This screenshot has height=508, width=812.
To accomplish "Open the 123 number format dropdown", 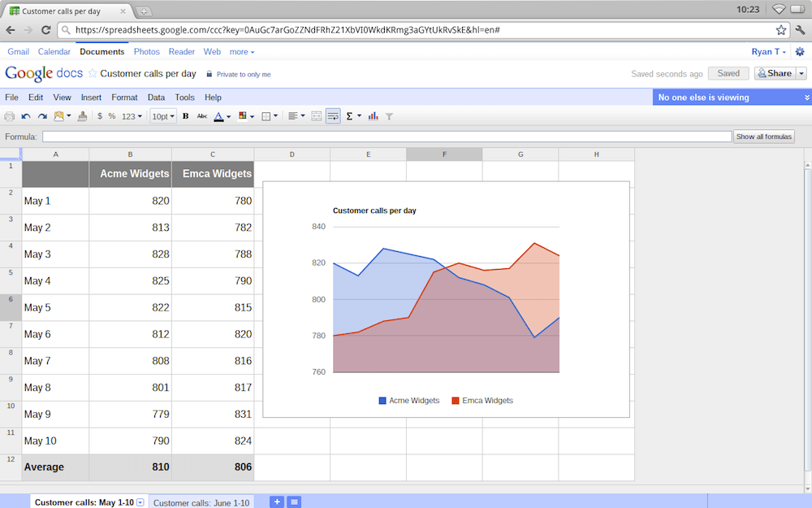I will (132, 116).
